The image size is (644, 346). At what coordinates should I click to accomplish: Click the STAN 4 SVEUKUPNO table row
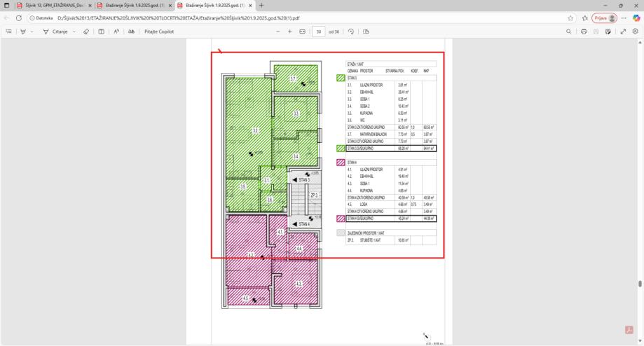[x=392, y=219]
